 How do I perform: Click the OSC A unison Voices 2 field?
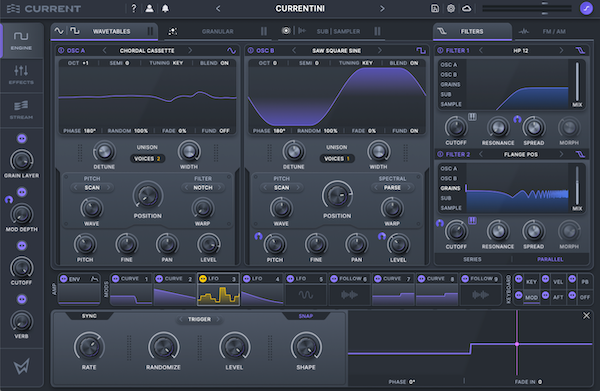tap(147, 158)
